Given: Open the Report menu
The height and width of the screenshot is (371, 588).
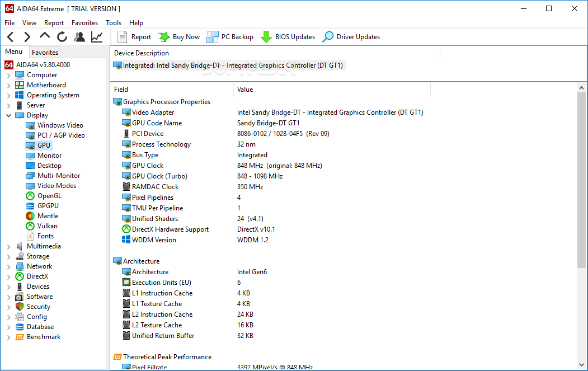Looking at the screenshot, I should point(54,23).
